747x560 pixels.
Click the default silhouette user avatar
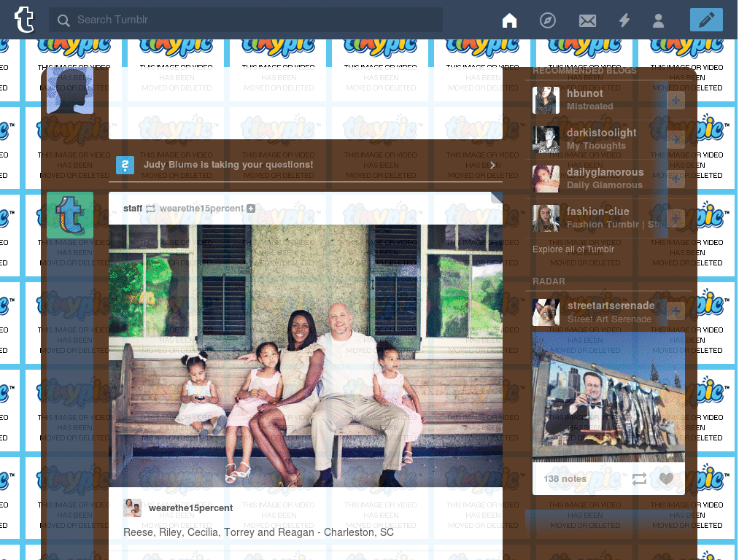click(70, 90)
